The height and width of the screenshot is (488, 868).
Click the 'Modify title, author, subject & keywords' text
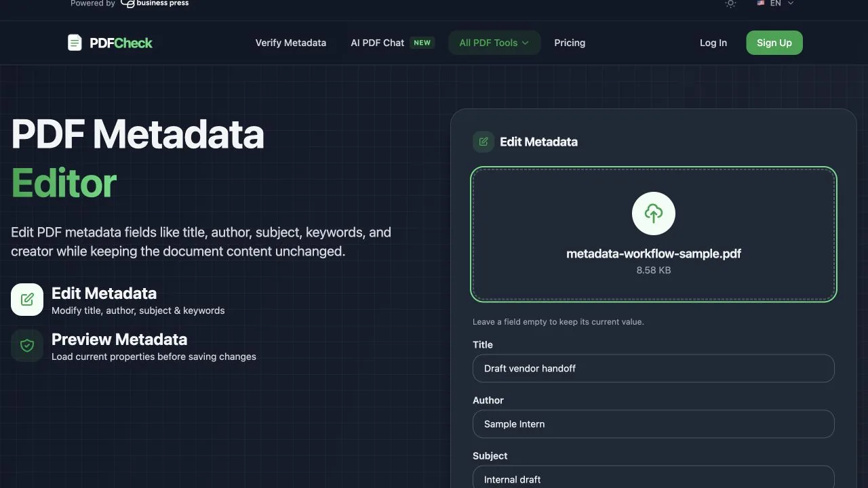(138, 310)
